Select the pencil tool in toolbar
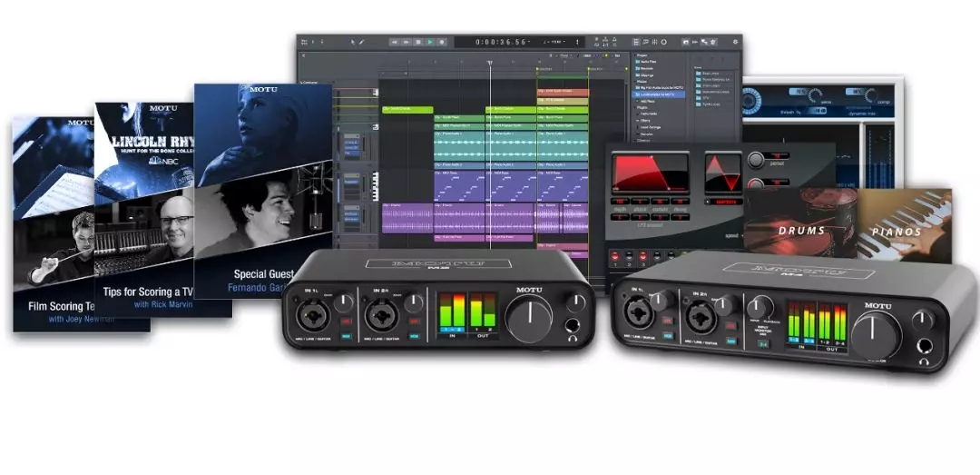Screen dimensions: 980x475 (x=360, y=42)
